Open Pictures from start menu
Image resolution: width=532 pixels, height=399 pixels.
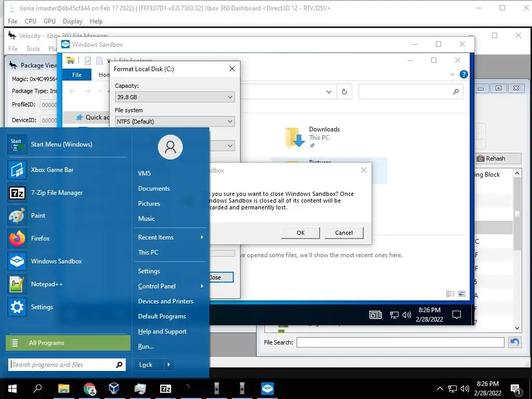point(149,204)
